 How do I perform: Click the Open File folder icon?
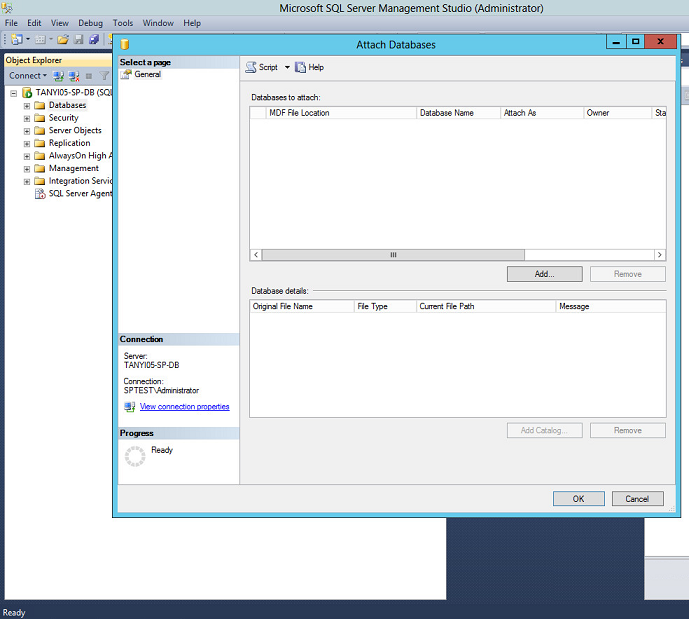pyautogui.click(x=63, y=40)
